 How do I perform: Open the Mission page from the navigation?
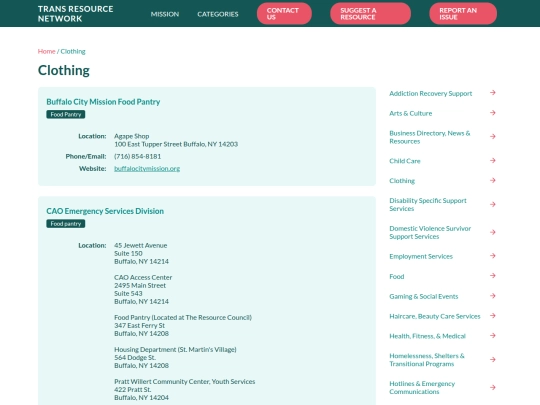165,14
